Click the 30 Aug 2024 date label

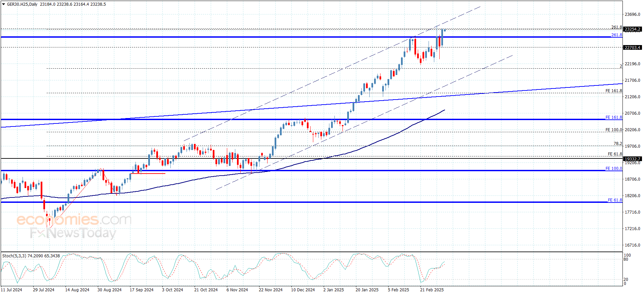tap(110, 290)
